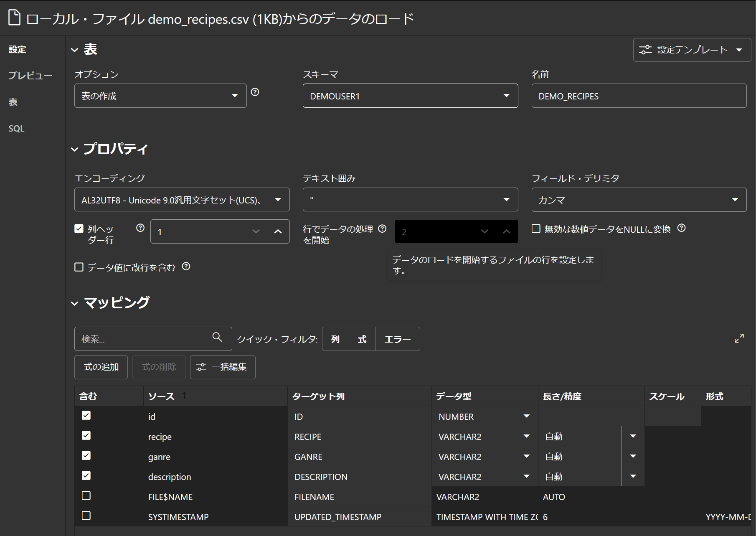This screenshot has height=536, width=756.
Task: Uncheck the include box for id row
Action: (86, 415)
